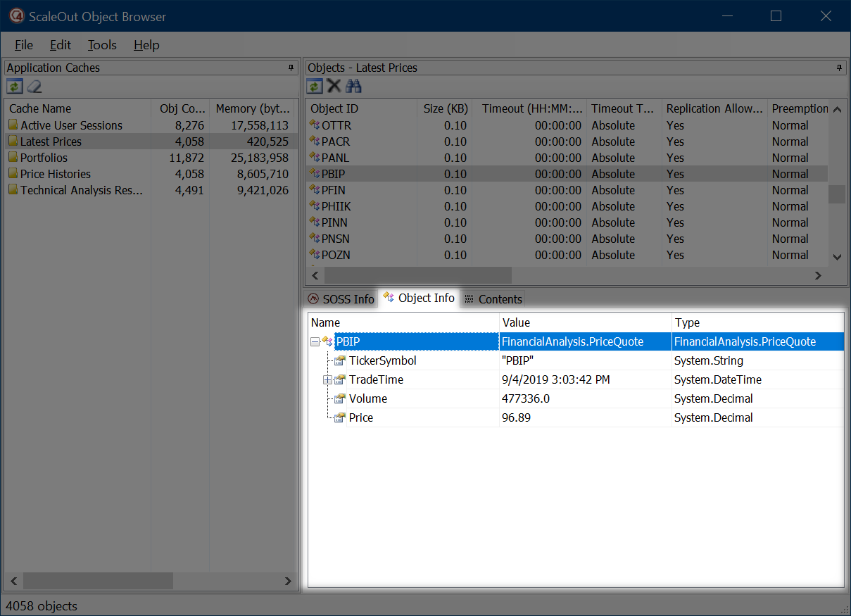
Task: Switch to the Contents tab
Action: [493, 299]
